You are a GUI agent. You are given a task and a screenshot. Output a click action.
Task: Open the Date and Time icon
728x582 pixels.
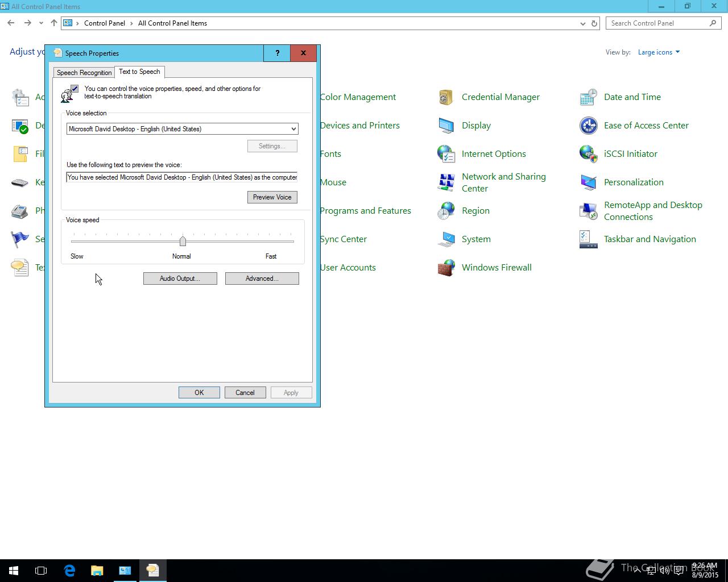pyautogui.click(x=588, y=97)
